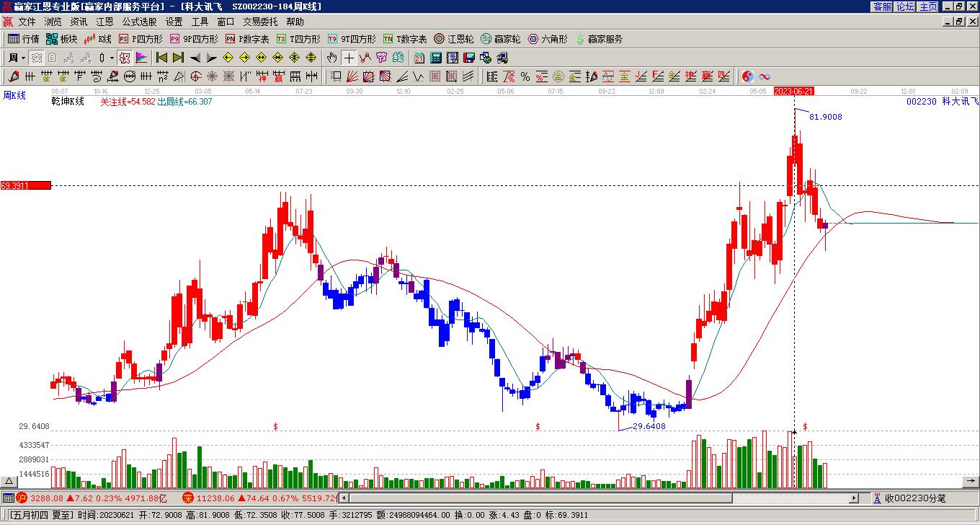Open the 文件 menu
Image resolution: width=980 pixels, height=525 pixels.
click(27, 22)
